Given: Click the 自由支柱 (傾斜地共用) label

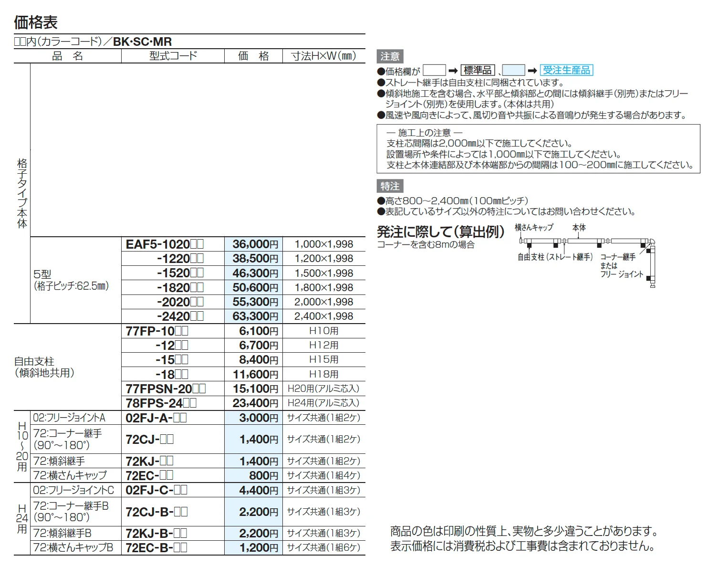Looking at the screenshot, I should pyautogui.click(x=44, y=367).
